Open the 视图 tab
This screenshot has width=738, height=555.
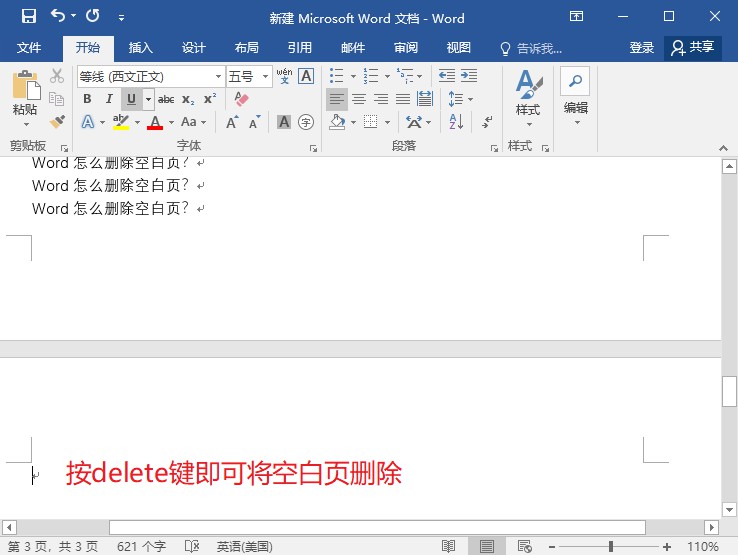click(x=458, y=48)
